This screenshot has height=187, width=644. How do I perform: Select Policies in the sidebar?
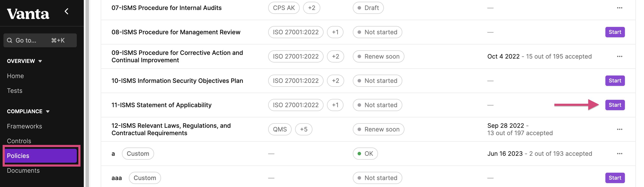click(41, 156)
